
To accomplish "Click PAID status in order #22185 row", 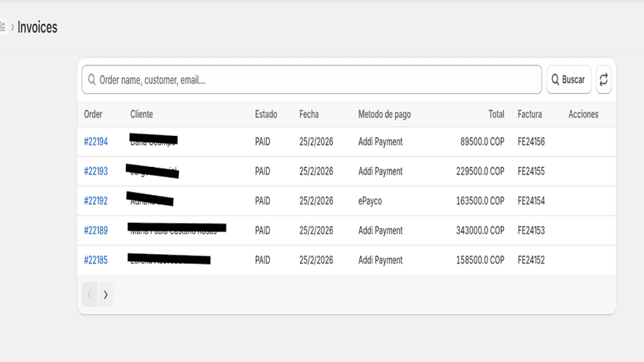I will tap(262, 259).
